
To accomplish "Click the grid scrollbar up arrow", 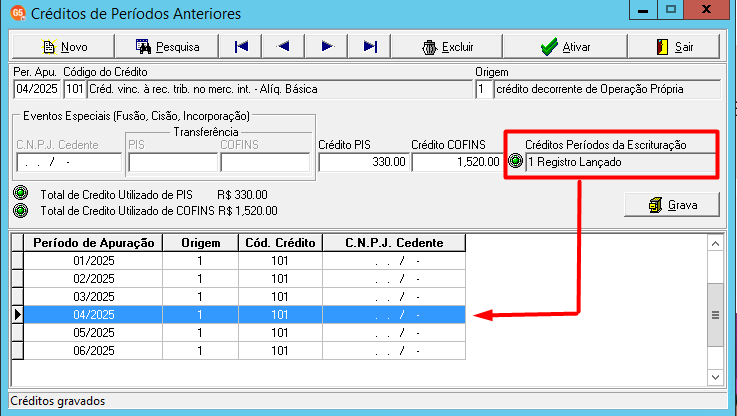I will point(715,243).
